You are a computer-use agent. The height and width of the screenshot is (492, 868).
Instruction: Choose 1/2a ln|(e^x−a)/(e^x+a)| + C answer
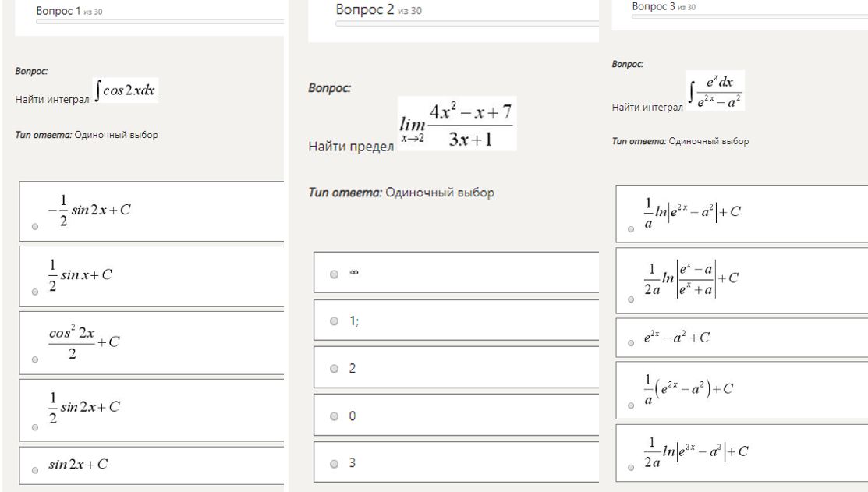pyautogui.click(x=632, y=298)
